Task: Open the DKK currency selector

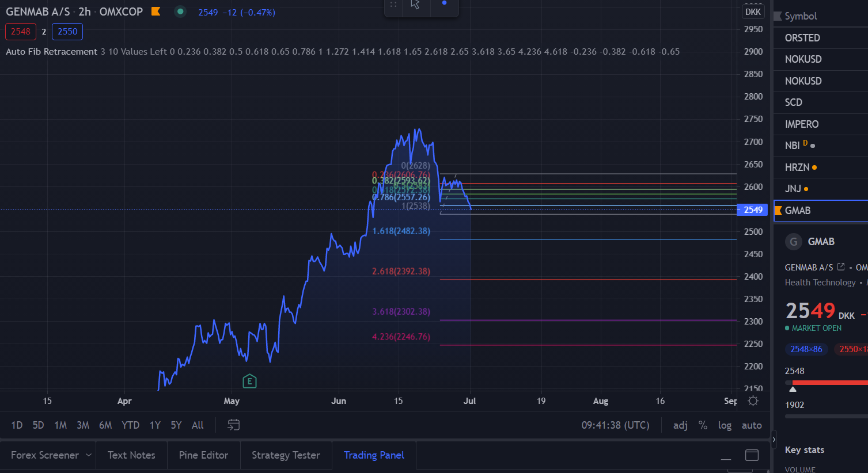Action: coord(753,12)
